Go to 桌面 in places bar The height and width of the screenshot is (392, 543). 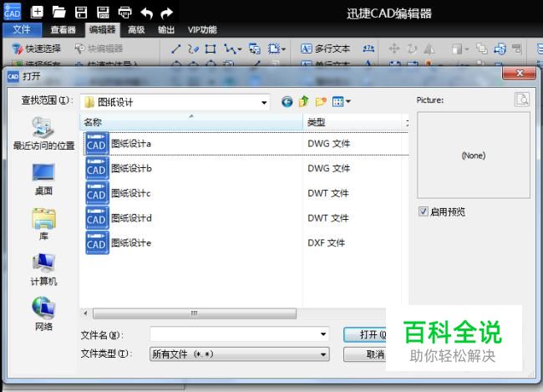click(x=43, y=179)
